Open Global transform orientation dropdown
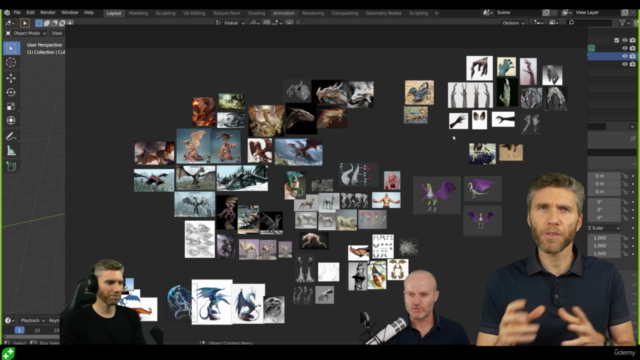This screenshot has height=360, width=640. click(x=231, y=23)
